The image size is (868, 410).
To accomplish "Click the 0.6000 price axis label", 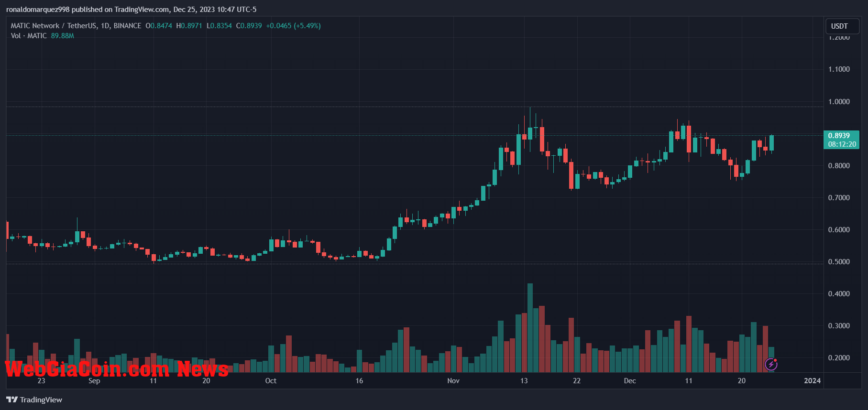I will click(x=839, y=230).
